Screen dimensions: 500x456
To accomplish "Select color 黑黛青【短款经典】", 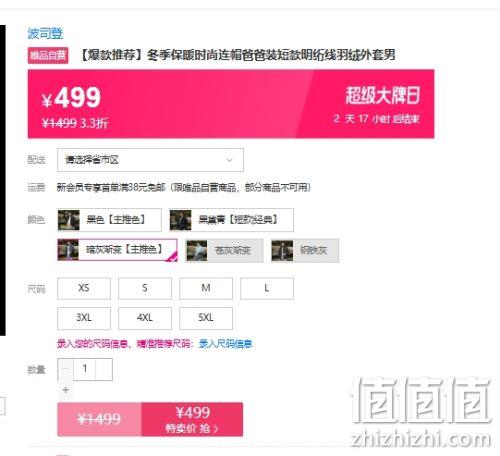I will click(x=231, y=220).
